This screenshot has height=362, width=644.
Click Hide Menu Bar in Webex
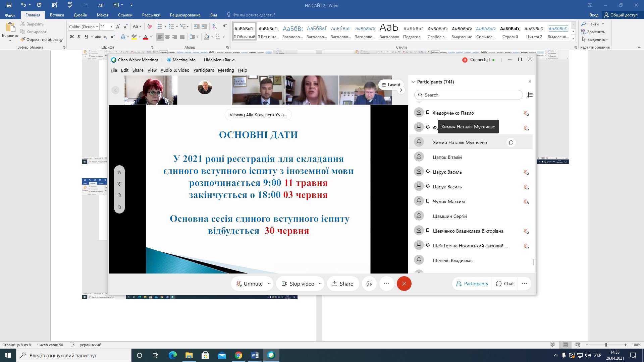(220, 60)
